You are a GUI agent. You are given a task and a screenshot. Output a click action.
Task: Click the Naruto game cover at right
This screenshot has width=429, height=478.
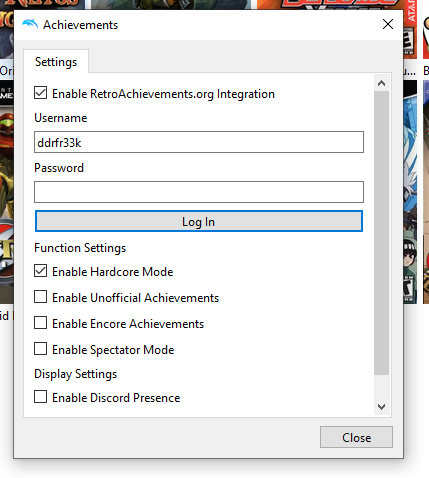(410, 192)
